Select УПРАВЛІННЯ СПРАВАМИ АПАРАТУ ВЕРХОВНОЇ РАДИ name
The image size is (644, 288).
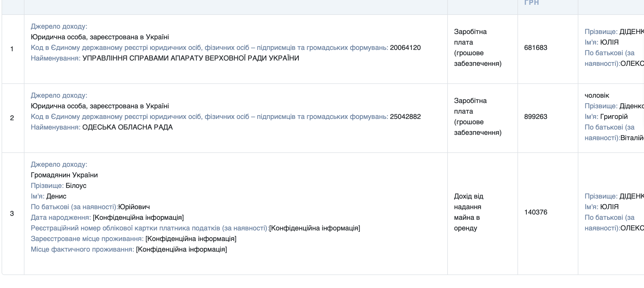[191, 58]
